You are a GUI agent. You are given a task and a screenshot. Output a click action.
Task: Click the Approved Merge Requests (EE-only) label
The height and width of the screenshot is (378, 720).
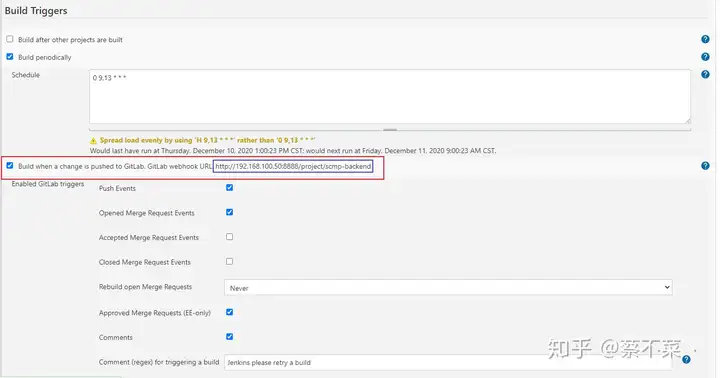155,313
